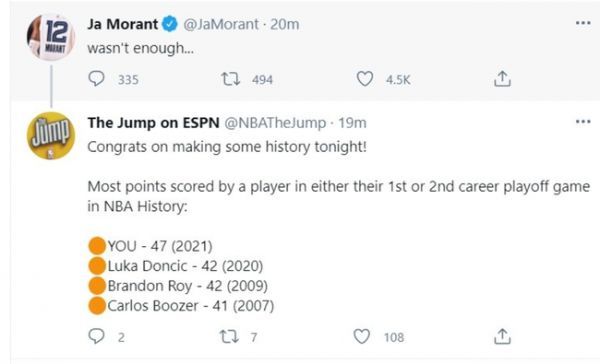
Task: Visit the @JaMorant handle
Action: tap(221, 24)
